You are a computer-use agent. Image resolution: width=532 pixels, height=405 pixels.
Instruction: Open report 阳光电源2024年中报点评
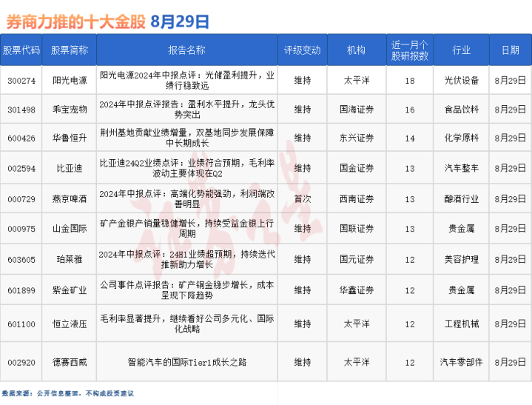coord(187,81)
